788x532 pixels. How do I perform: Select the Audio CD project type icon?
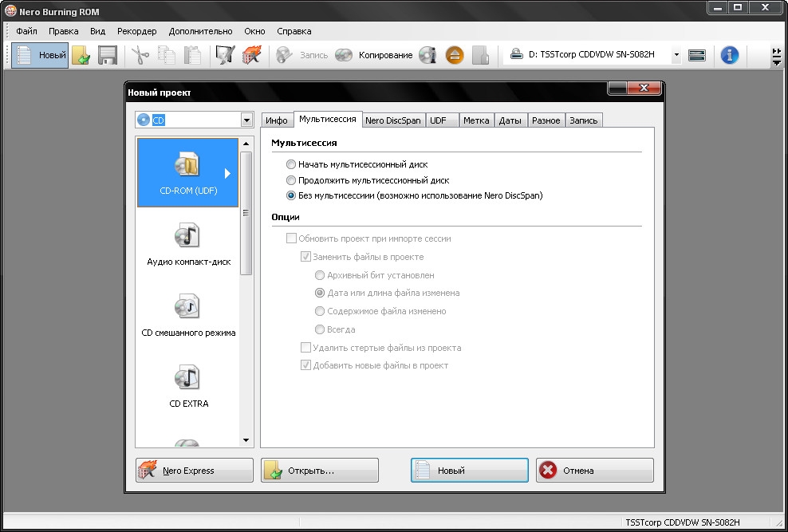tap(188, 237)
